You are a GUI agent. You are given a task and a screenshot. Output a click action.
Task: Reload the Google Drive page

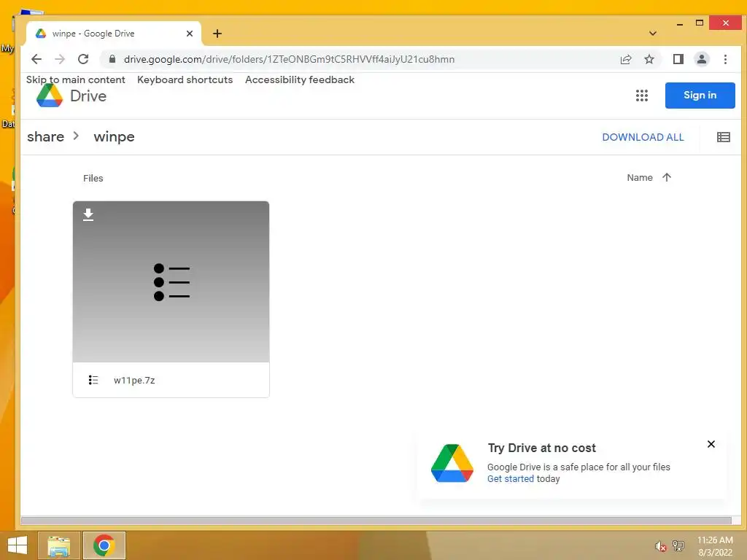click(x=83, y=59)
